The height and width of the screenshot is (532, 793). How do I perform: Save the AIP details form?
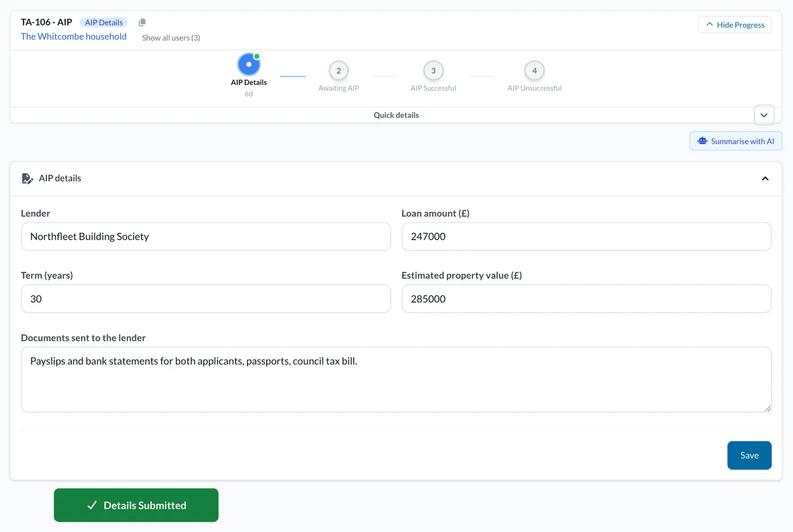point(749,456)
